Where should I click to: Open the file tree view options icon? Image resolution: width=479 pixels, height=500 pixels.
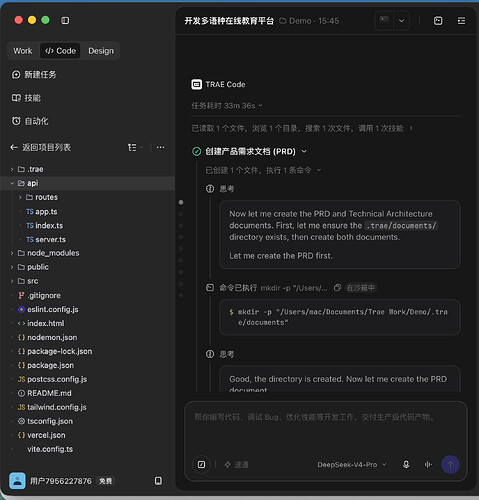tap(135, 147)
